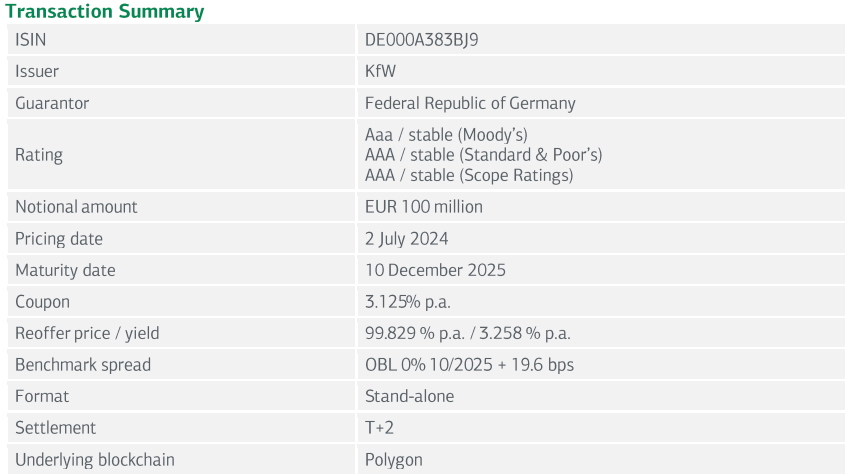Click Federal Republic of Germany text
The width and height of the screenshot is (851, 476).
coord(470,103)
